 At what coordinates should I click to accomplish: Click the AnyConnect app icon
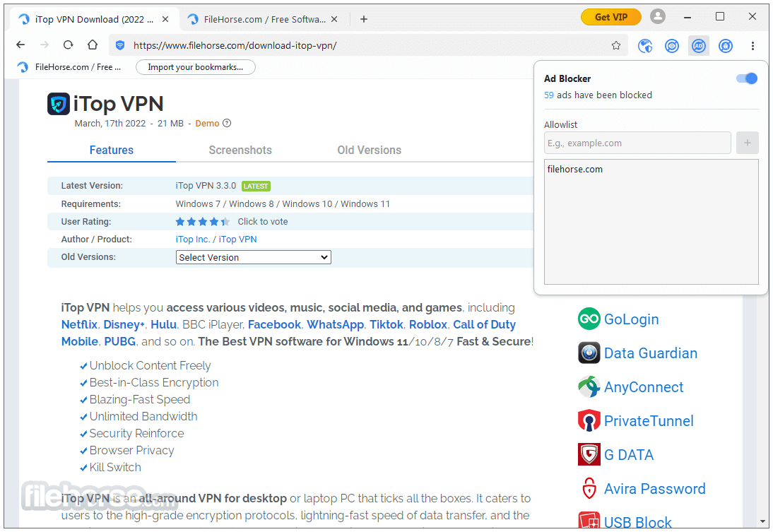pyautogui.click(x=589, y=386)
